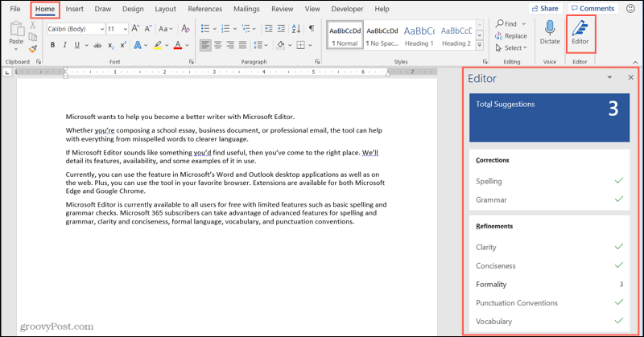644x337 pixels.
Task: Click the shading paint bucket
Action: 280,45
